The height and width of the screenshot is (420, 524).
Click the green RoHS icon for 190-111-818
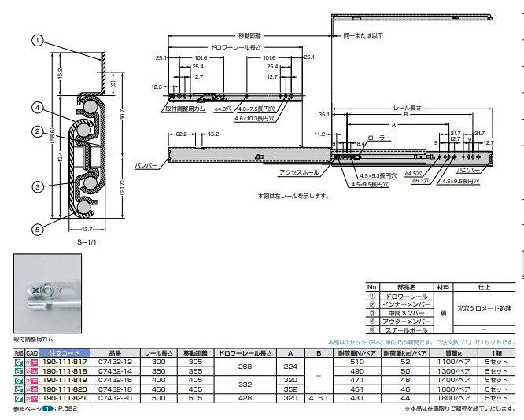(19, 371)
